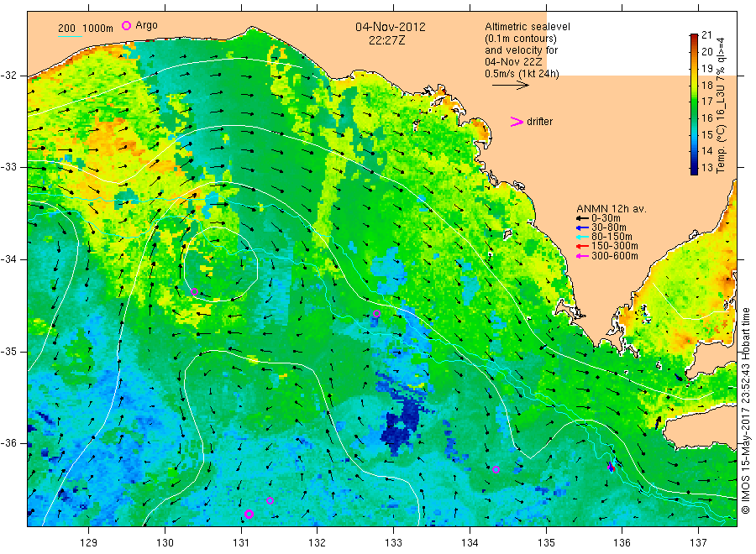Click the red 150-300m legend arrow
Viewport: 756px width, 554px height.
click(582, 247)
